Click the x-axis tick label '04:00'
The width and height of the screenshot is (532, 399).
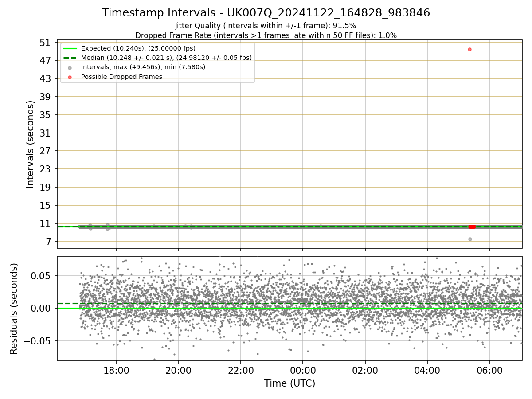coord(427,370)
